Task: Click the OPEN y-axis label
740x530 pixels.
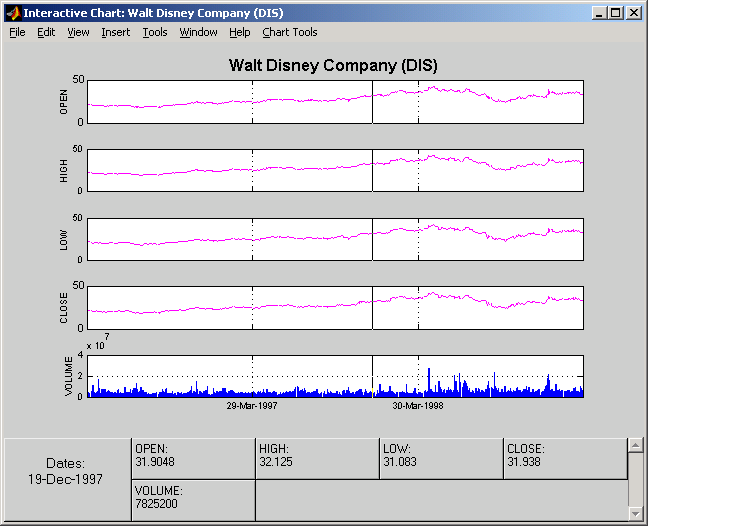Action: (64, 102)
